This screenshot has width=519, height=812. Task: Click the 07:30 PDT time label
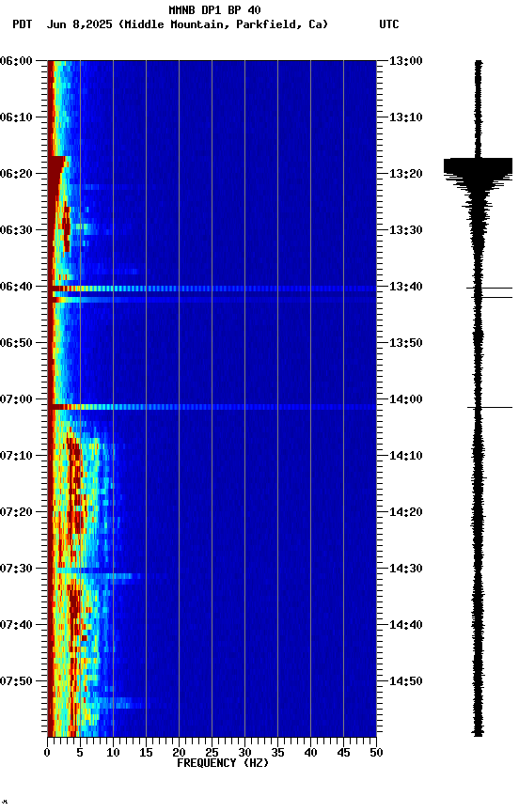[x=16, y=569]
